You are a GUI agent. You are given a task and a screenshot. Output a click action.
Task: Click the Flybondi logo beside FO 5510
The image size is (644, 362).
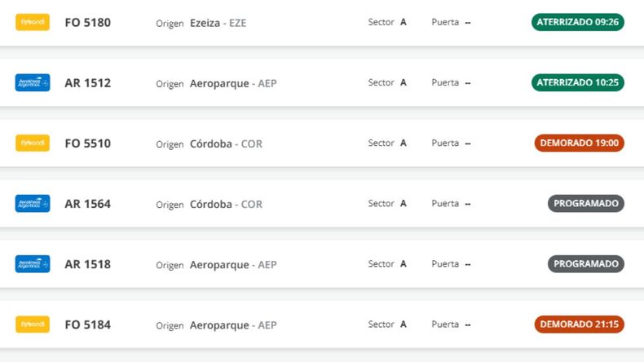33,143
